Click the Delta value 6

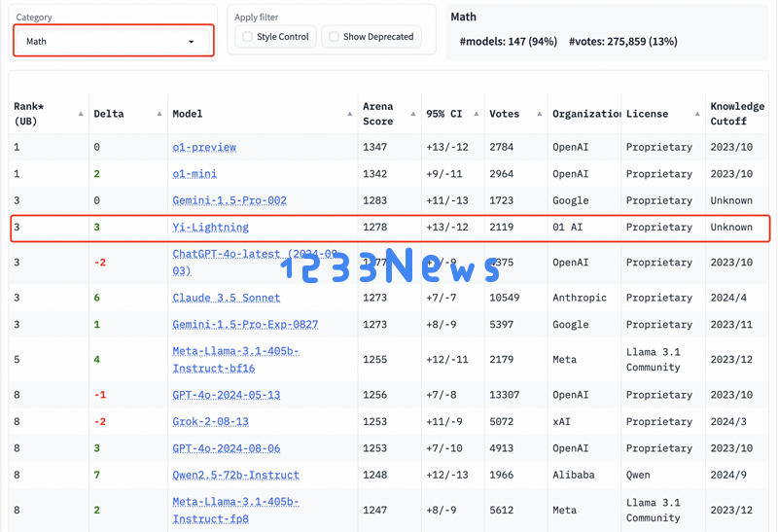(x=96, y=298)
